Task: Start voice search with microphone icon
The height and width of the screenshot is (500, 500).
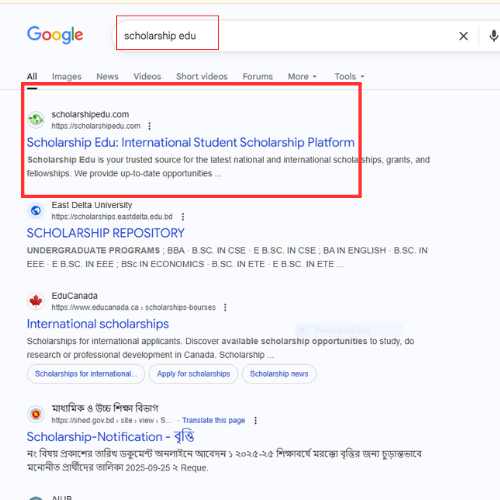Action: [494, 36]
